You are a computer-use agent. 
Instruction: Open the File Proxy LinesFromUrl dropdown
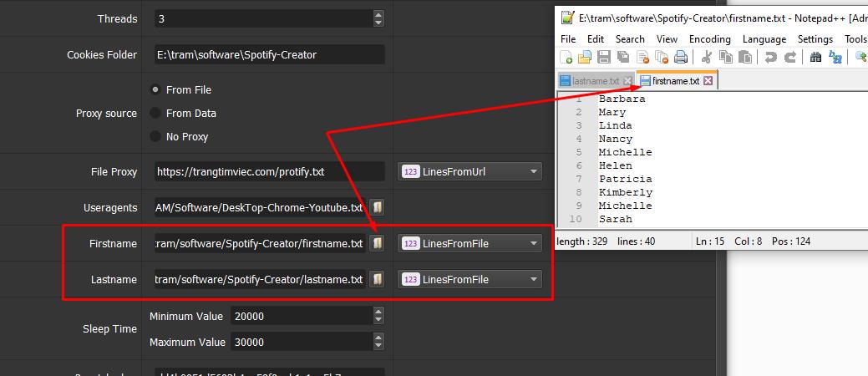coord(470,171)
